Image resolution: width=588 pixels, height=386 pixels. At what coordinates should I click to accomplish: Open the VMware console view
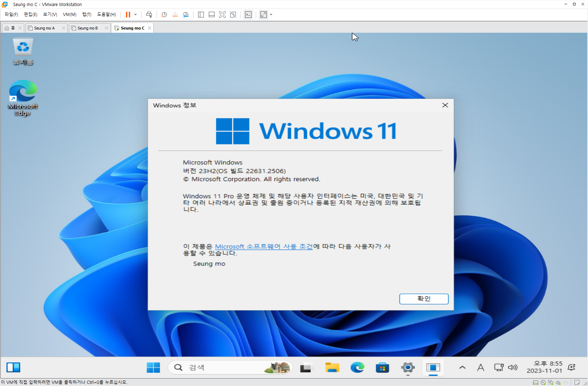pos(248,15)
